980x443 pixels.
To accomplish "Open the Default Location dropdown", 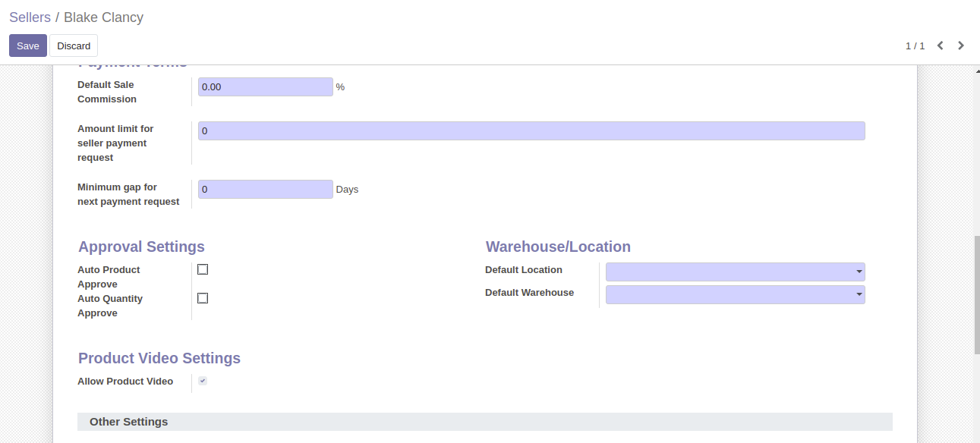I will (x=735, y=272).
